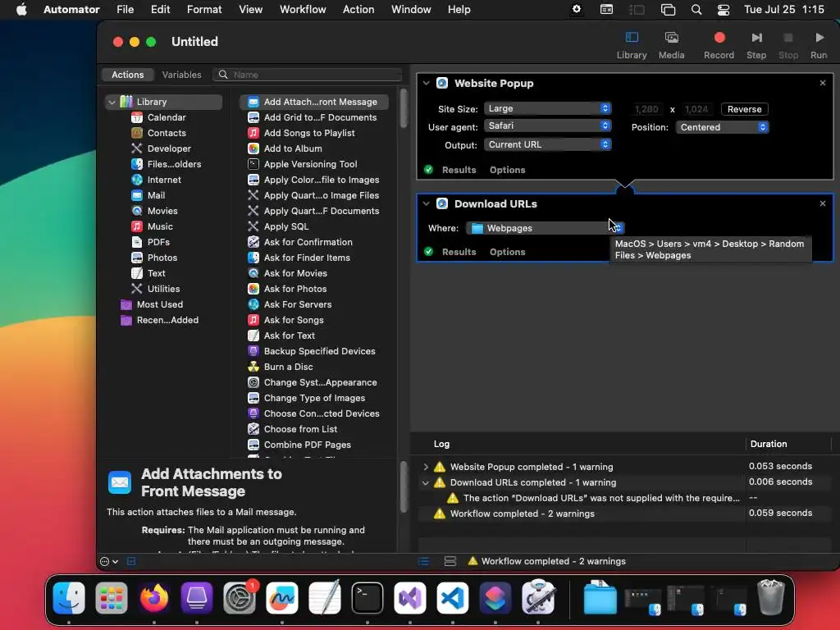Screen dimensions: 840x630
Task: Show Options for Download URLs
Action: 507,252
